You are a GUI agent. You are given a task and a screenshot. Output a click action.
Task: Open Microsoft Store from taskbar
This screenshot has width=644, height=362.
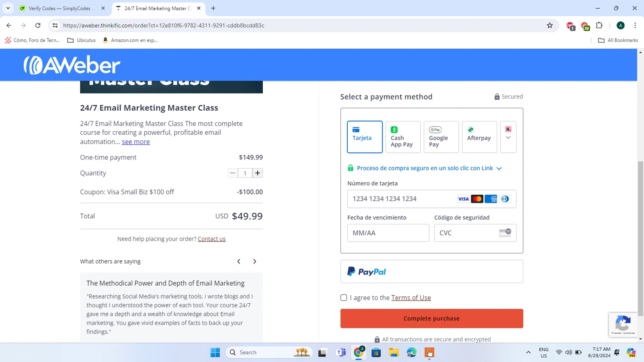coord(376,353)
